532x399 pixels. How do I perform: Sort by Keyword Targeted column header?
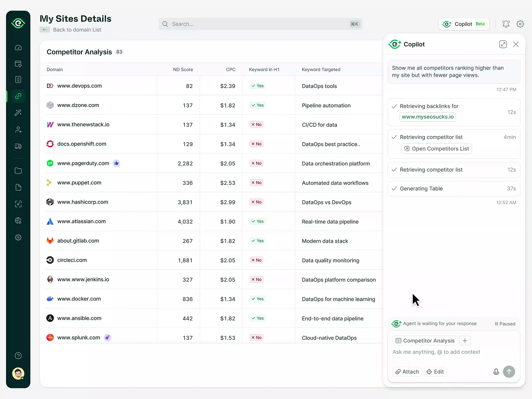[321, 69]
